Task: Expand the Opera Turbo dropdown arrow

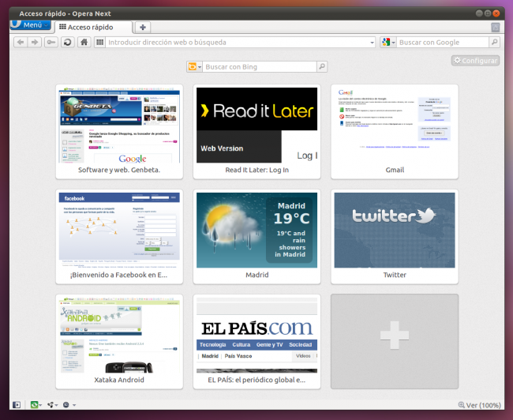Action: [74, 405]
